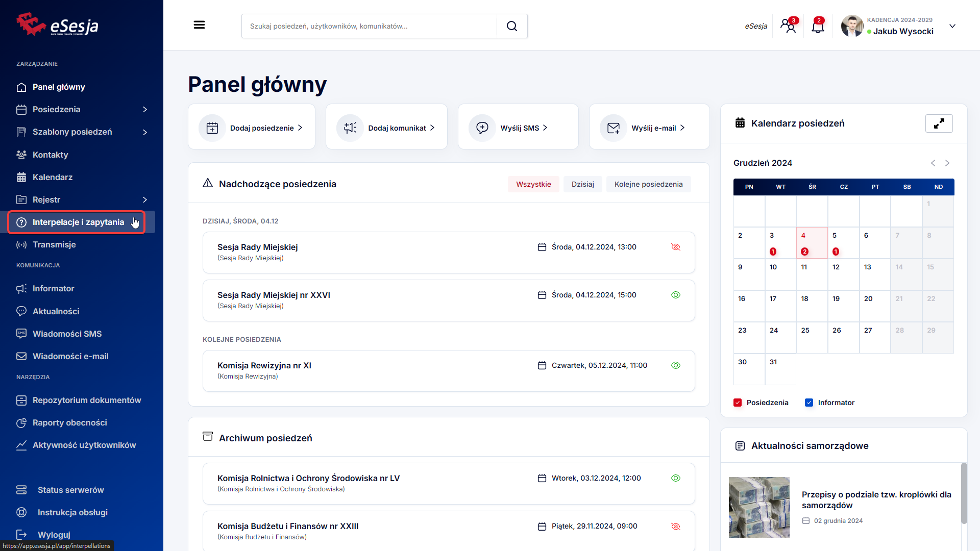The height and width of the screenshot is (551, 980).
Task: Click the Wiadomości SMS icon
Action: click(x=21, y=334)
